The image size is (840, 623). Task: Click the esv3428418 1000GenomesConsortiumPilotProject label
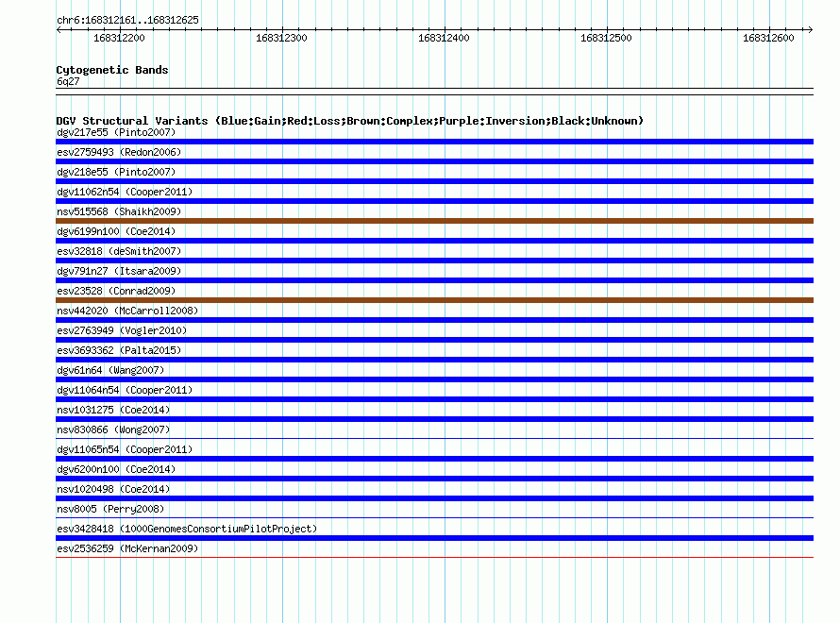187,529
